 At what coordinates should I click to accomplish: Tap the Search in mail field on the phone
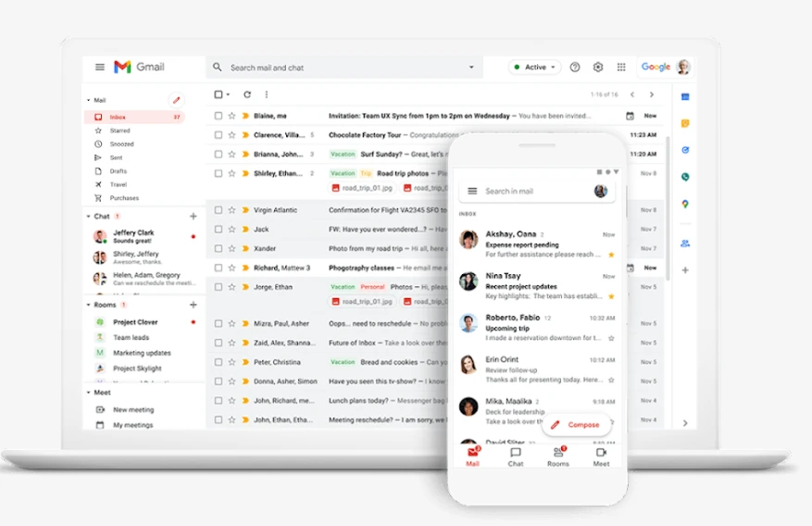[x=537, y=191]
